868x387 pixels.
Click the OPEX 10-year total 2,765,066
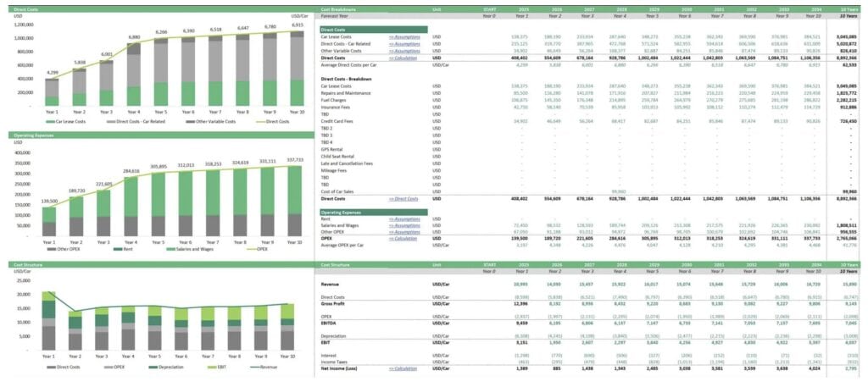[847, 240]
